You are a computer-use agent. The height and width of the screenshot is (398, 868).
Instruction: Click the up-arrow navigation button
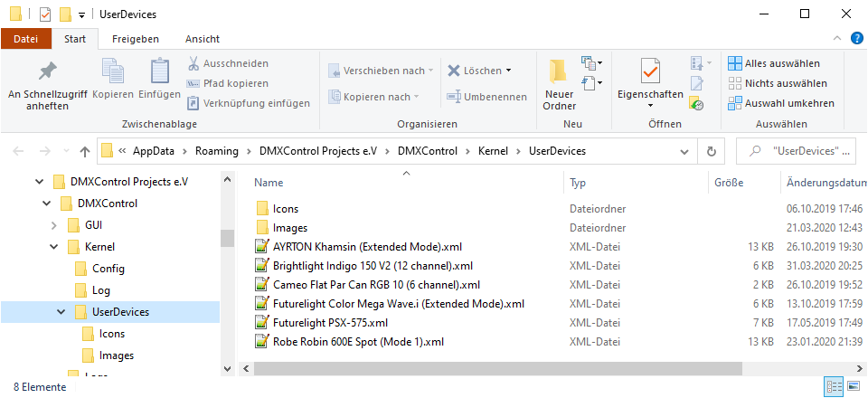click(85, 151)
